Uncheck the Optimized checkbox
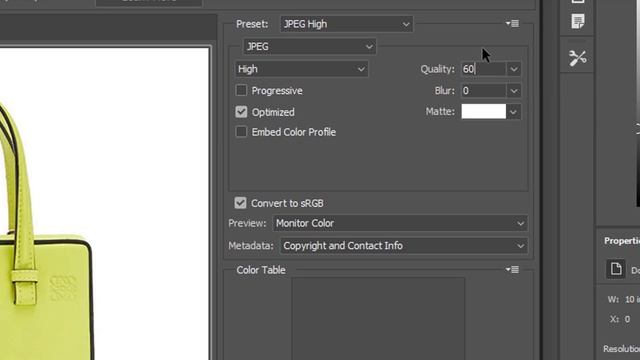Image resolution: width=640 pixels, height=360 pixels. (241, 112)
